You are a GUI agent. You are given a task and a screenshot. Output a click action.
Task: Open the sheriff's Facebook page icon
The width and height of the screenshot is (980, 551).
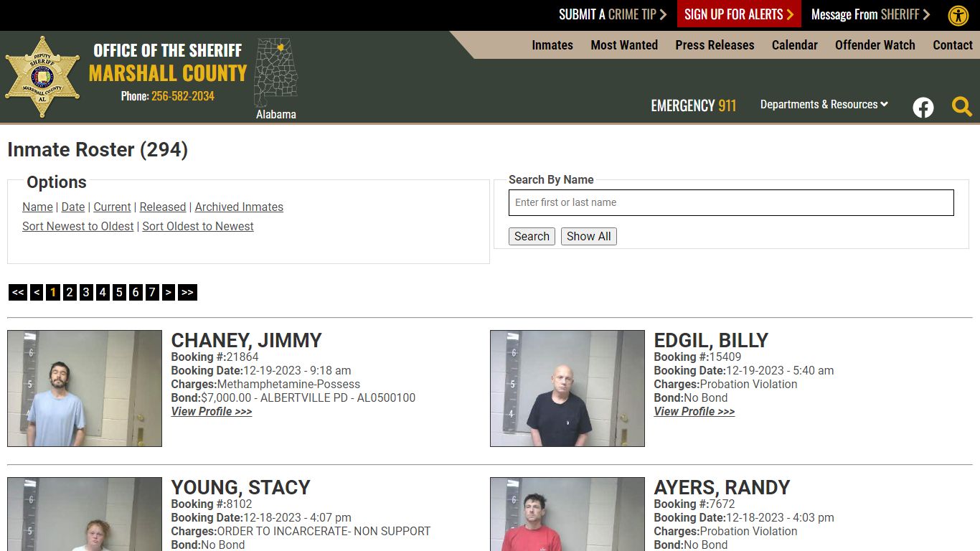(x=923, y=108)
